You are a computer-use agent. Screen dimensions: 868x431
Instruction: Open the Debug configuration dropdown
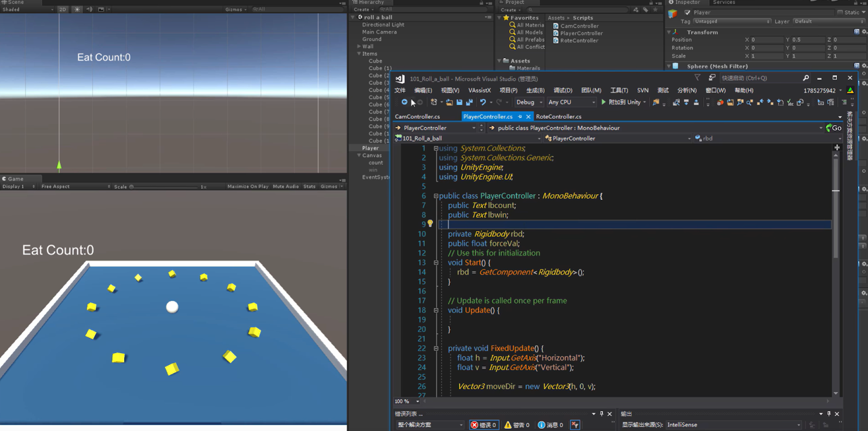(529, 102)
